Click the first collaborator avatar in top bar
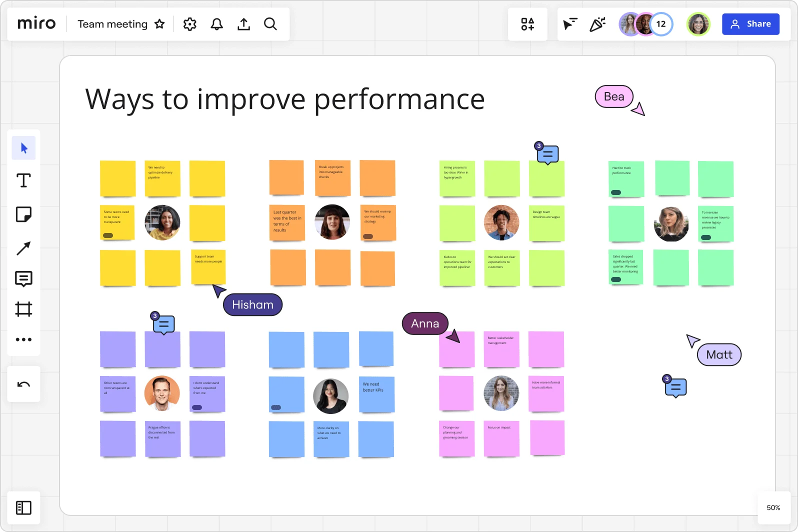Image resolution: width=798 pixels, height=532 pixels. point(629,24)
